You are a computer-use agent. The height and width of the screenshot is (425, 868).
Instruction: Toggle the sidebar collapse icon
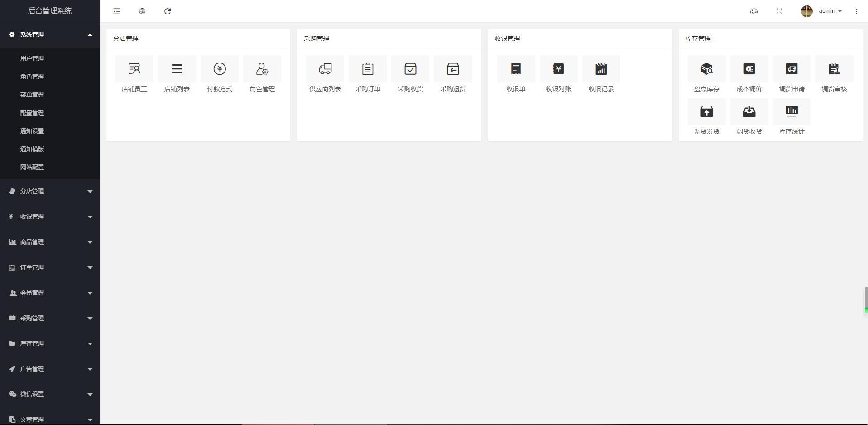[117, 11]
